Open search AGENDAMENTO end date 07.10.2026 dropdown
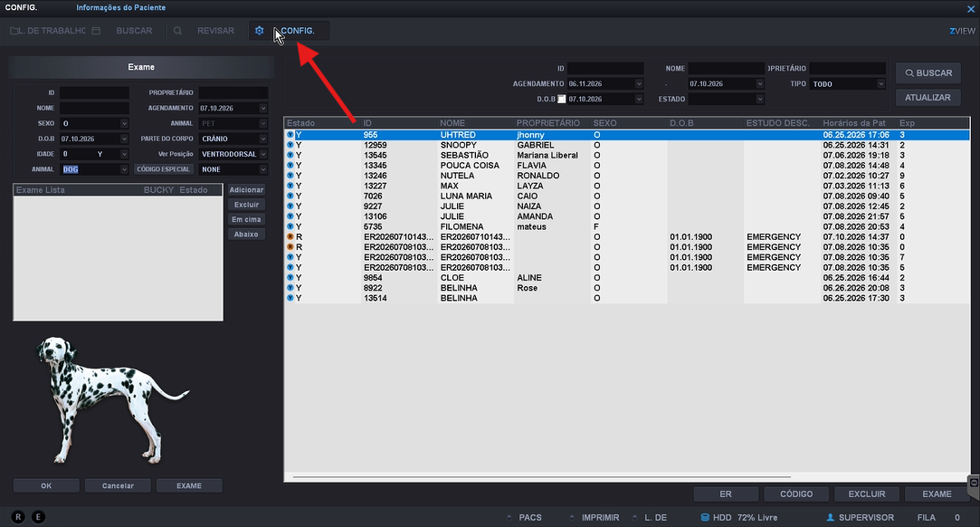The width and height of the screenshot is (980, 527). click(x=760, y=84)
